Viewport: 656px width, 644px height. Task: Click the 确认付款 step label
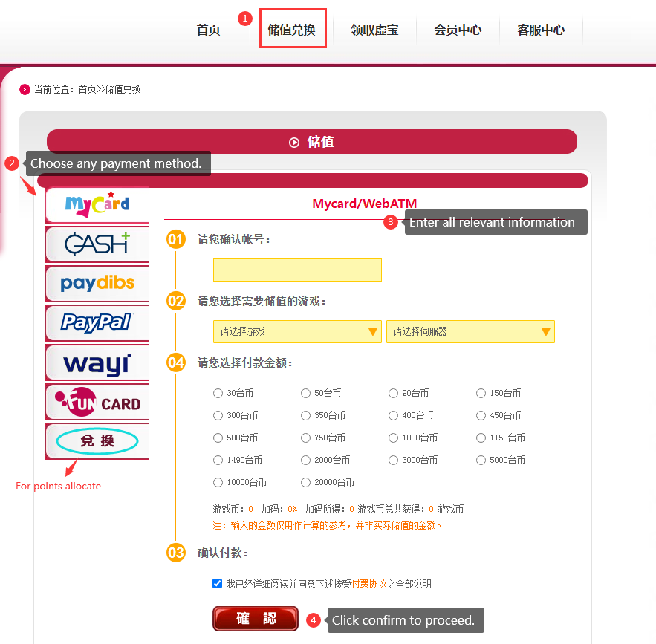(223, 553)
